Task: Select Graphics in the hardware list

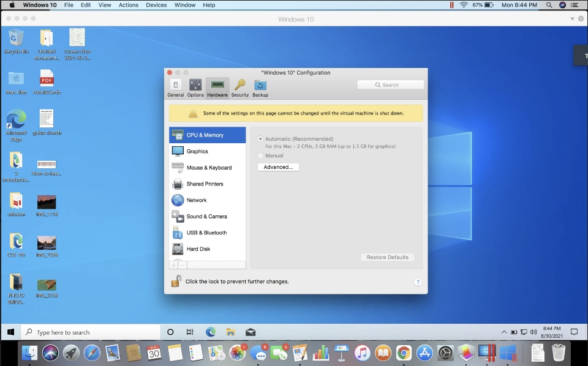Action: 208,151
